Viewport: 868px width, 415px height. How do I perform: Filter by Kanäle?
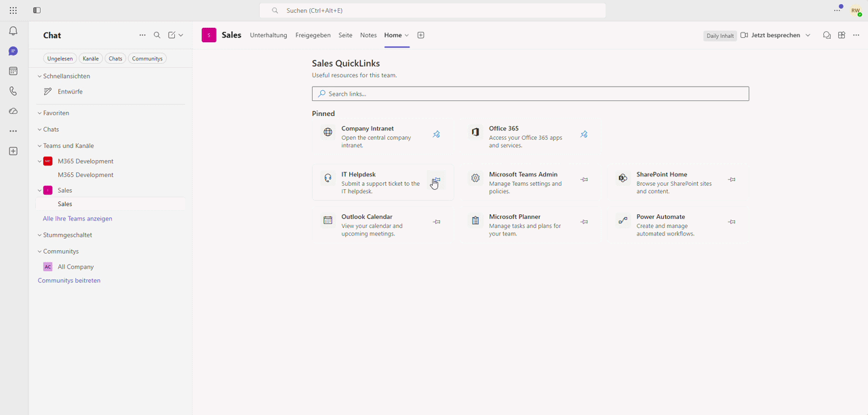pos(91,59)
